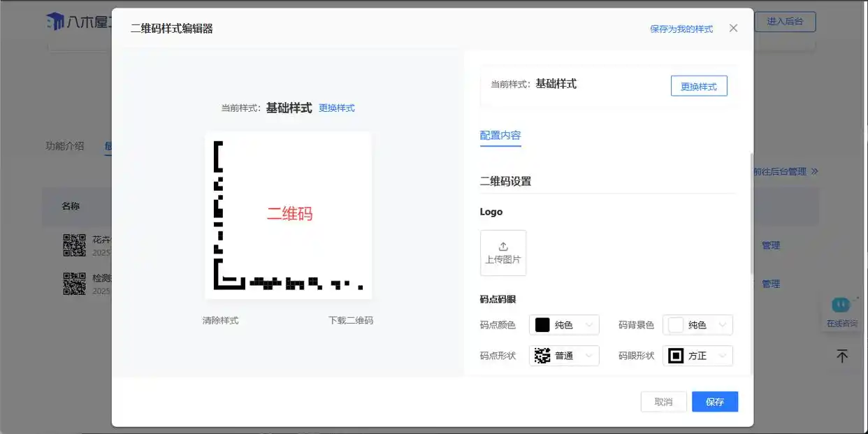Click 管理 link in the 花卉 row
Viewport: 868px width, 434px height.
point(771,245)
